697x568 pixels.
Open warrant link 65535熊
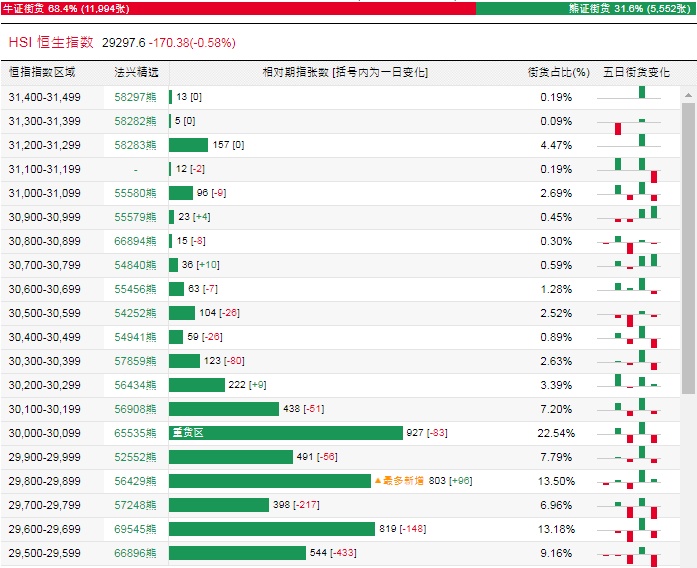point(135,433)
